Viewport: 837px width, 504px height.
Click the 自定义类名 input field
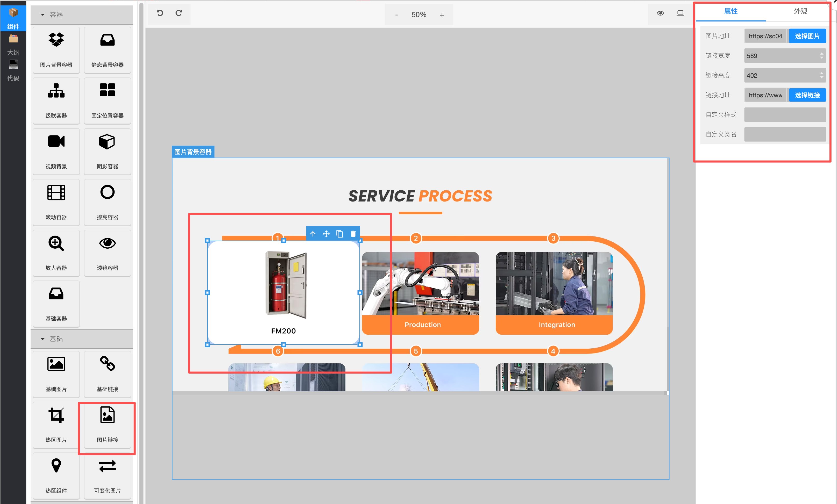pyautogui.click(x=785, y=134)
